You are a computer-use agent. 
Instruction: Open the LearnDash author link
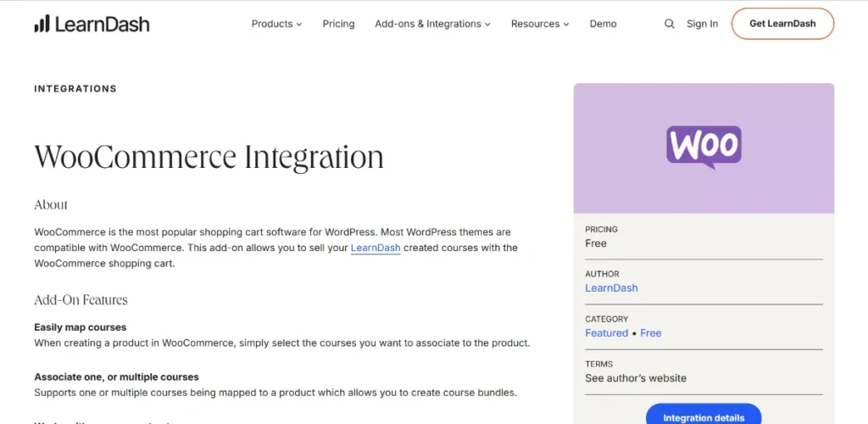(611, 287)
